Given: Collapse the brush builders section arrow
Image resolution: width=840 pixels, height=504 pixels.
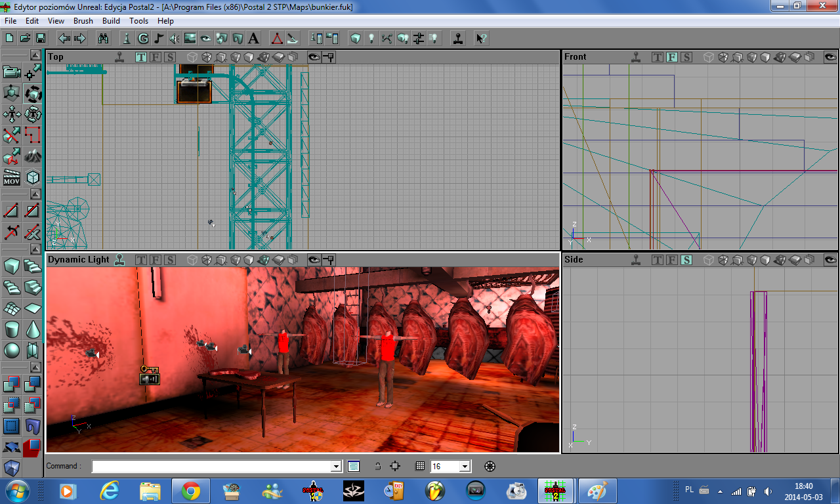Looking at the screenshot, I should pyautogui.click(x=35, y=249).
